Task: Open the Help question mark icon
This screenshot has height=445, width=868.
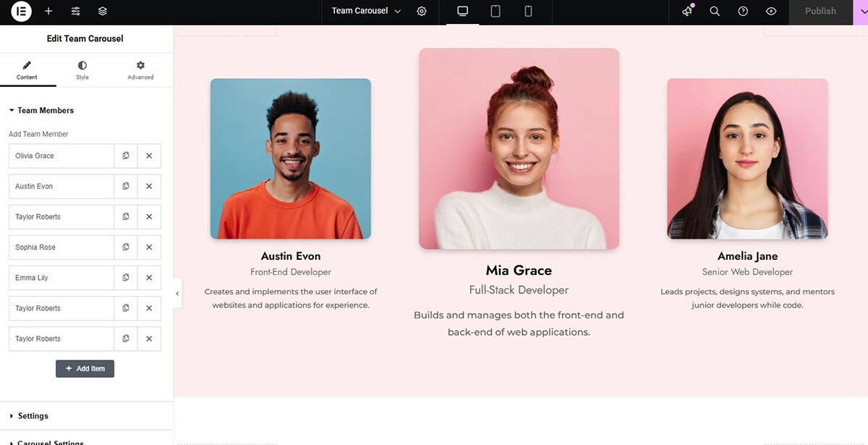Action: pyautogui.click(x=743, y=11)
